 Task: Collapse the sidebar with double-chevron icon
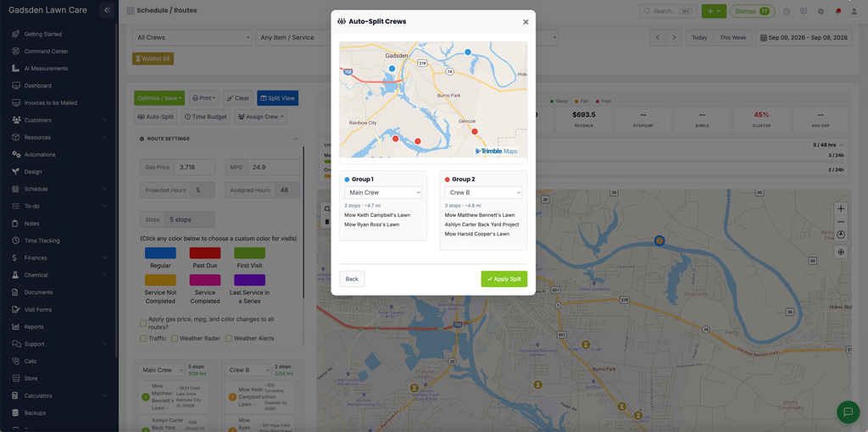pos(108,10)
